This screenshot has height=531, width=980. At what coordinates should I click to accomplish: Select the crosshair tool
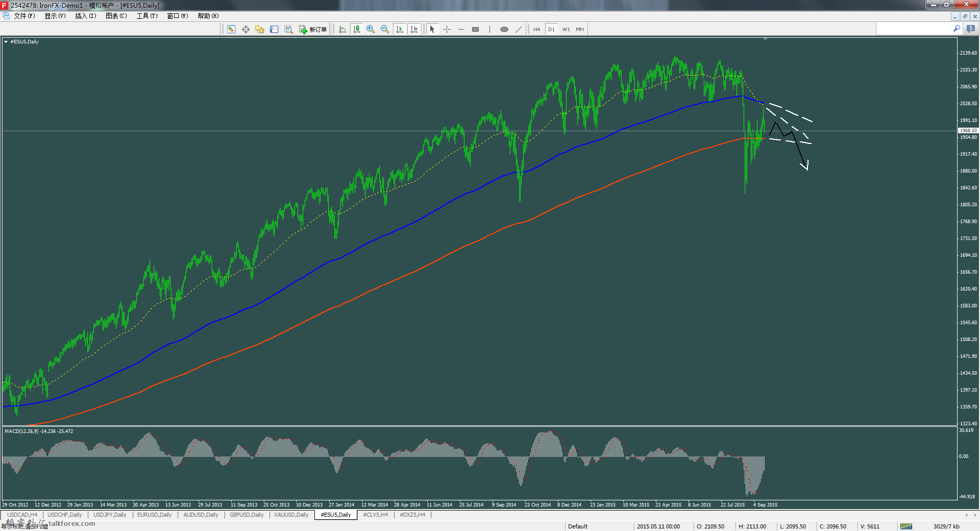coord(447,30)
